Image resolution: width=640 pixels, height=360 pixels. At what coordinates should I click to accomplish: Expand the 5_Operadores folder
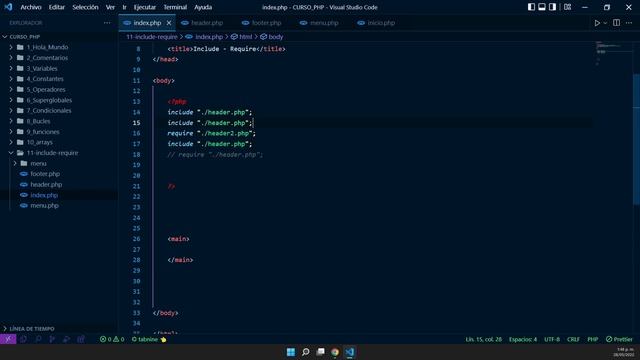59,89
